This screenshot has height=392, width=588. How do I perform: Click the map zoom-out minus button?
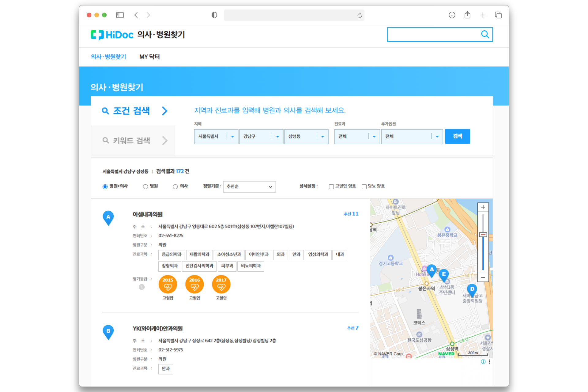[483, 277]
